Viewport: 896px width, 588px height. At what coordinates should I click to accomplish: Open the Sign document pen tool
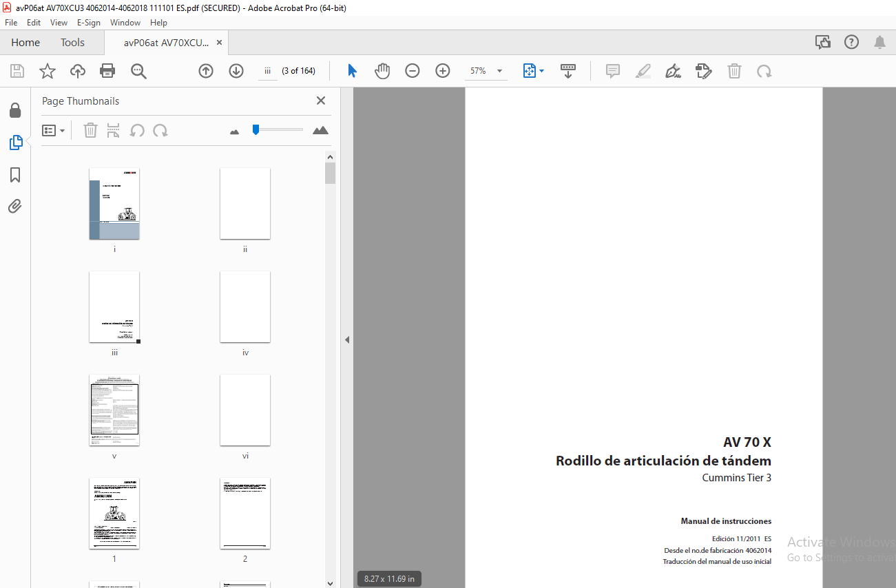pyautogui.click(x=674, y=71)
